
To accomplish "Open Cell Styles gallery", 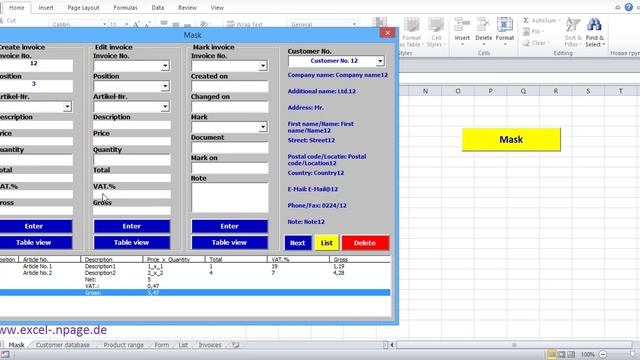I will [436, 32].
